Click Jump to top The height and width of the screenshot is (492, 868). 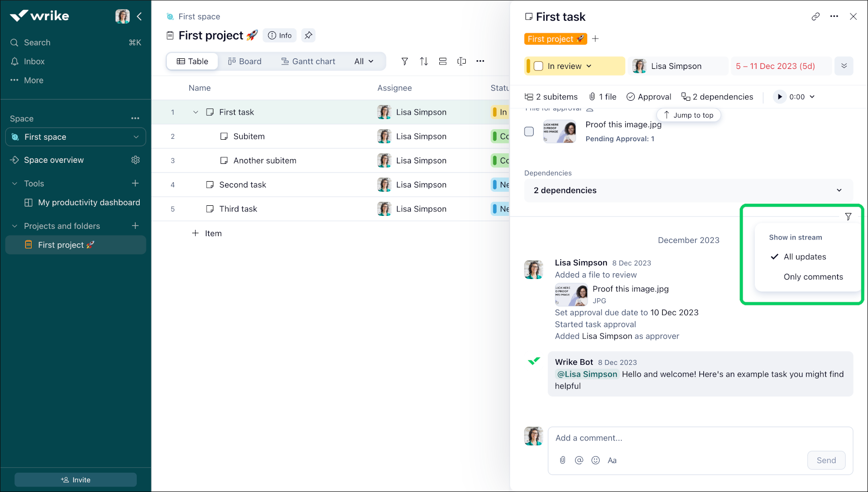(x=688, y=115)
